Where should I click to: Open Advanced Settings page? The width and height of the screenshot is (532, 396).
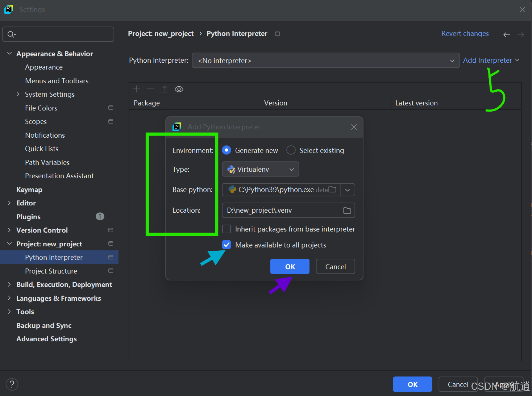pos(46,339)
